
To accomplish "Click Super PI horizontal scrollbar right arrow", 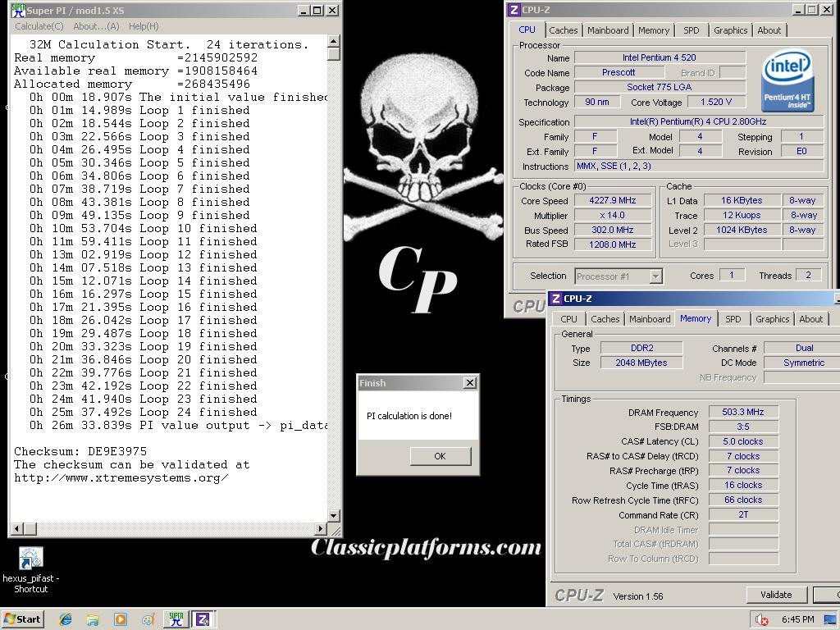I will tap(321, 529).
